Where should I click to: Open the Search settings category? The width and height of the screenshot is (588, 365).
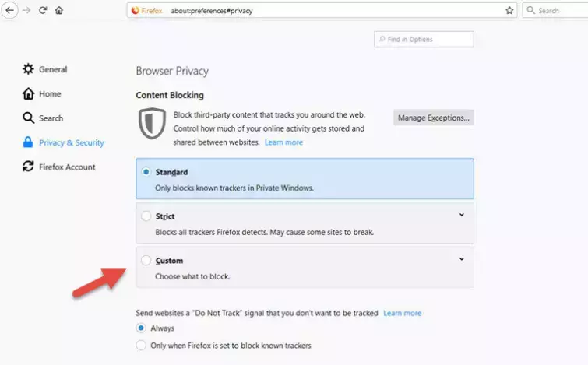click(x=51, y=118)
